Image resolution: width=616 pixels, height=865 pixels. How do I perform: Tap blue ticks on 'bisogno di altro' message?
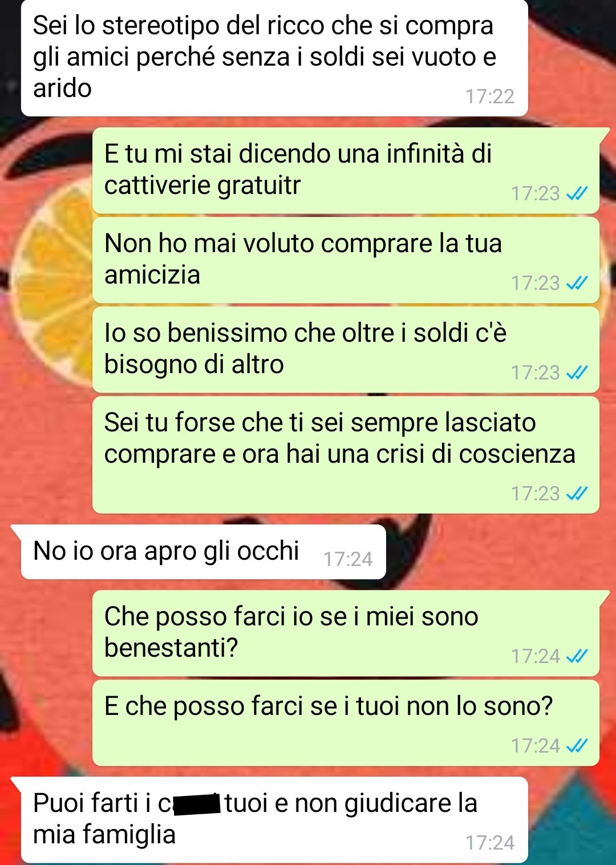(577, 373)
